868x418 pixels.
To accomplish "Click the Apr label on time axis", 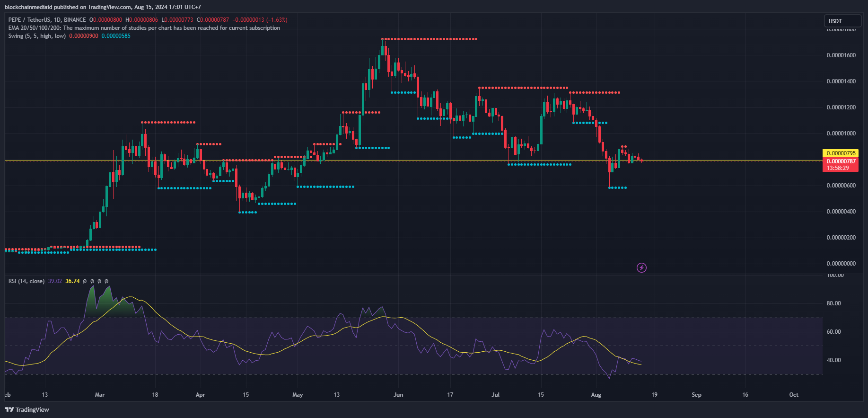I will point(201,395).
